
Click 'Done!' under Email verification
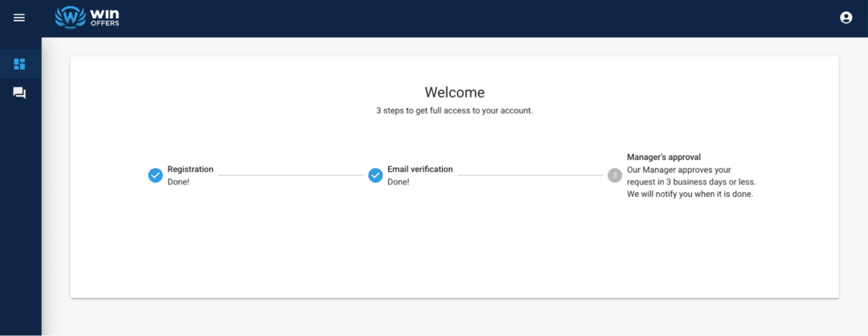point(399,182)
